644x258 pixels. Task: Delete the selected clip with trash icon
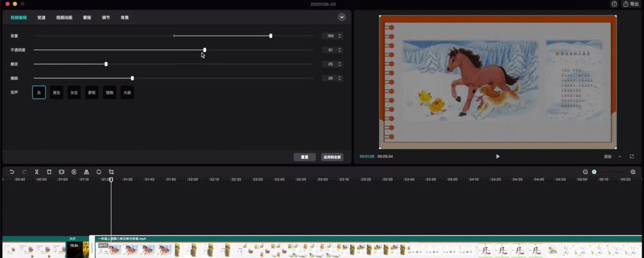tap(49, 172)
